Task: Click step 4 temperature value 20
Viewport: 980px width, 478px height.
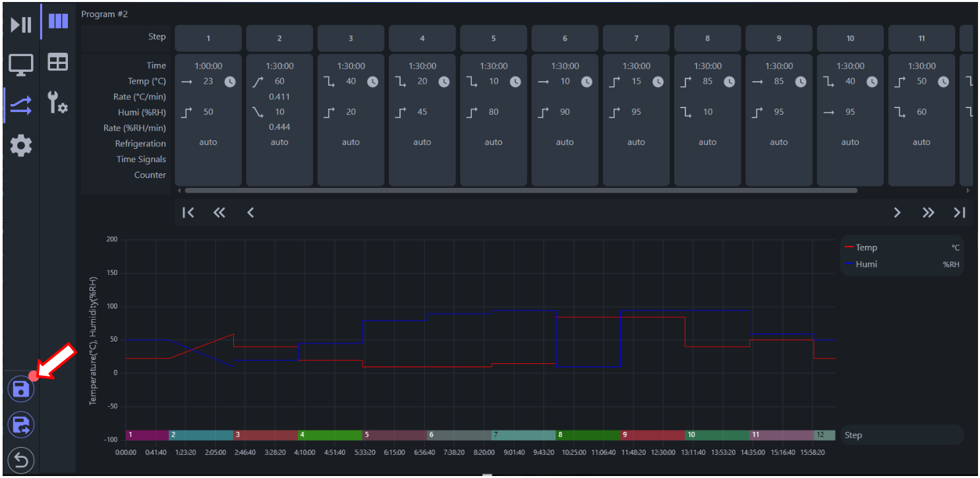Action: [422, 82]
